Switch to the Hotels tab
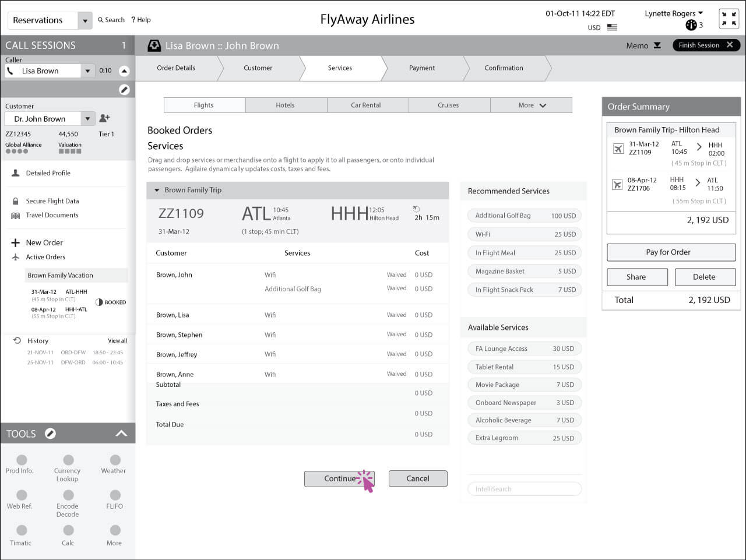Screen dimensions: 746x560 [286, 105]
